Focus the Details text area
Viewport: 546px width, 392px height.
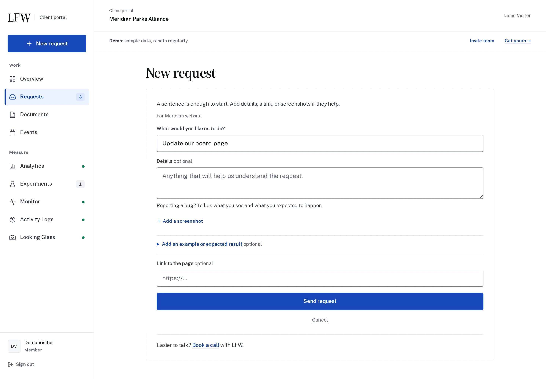pos(320,183)
